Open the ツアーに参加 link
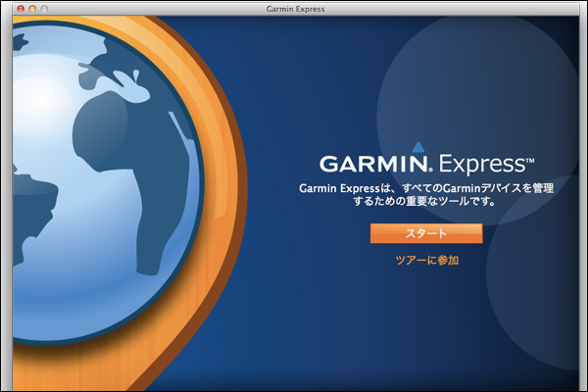Viewport: 588px width, 392px height. (427, 260)
